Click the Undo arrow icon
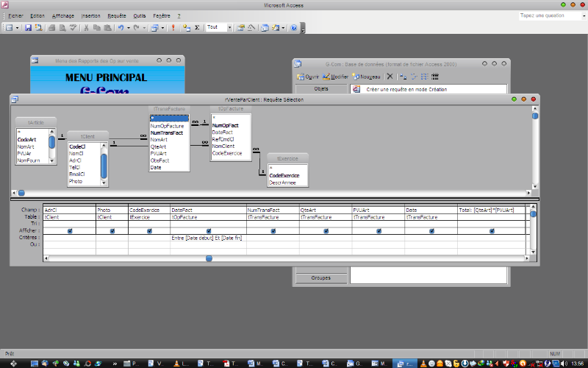This screenshot has height=368, width=588. pos(121,28)
